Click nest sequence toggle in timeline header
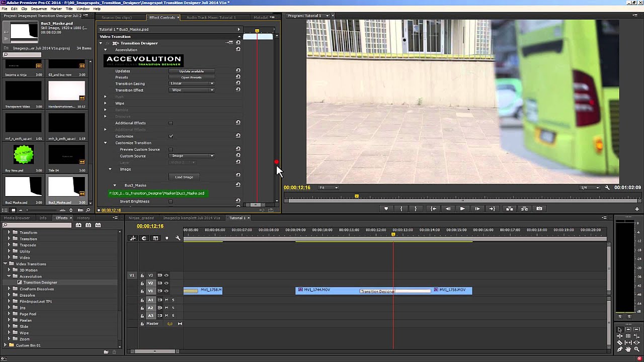This screenshot has width=644, height=362. [x=133, y=238]
